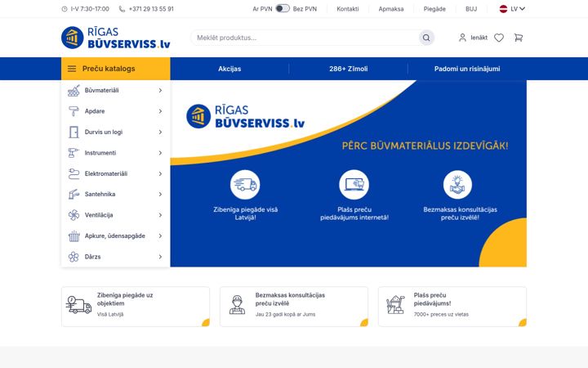This screenshot has height=368, width=588.
Task: Click the clock working hours icon
Action: coord(65,9)
